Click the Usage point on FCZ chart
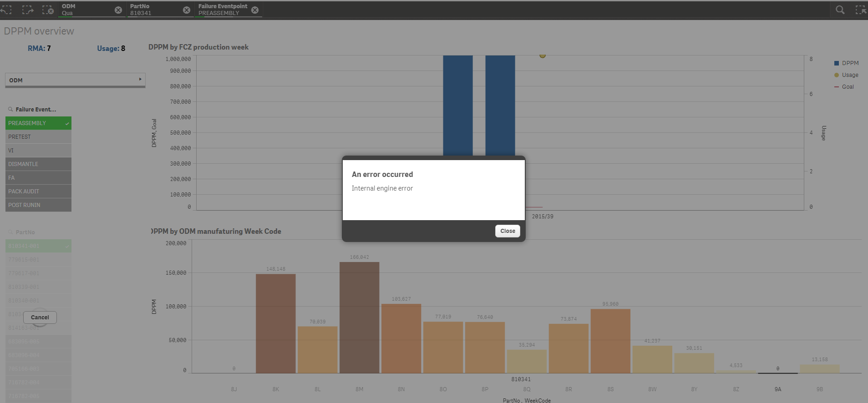Image resolution: width=868 pixels, height=403 pixels. (x=543, y=55)
